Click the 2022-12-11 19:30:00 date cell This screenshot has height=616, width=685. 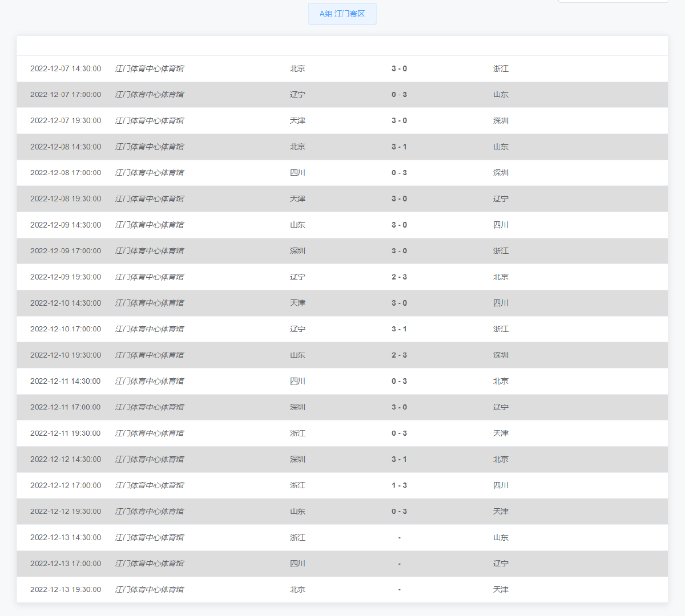(66, 433)
